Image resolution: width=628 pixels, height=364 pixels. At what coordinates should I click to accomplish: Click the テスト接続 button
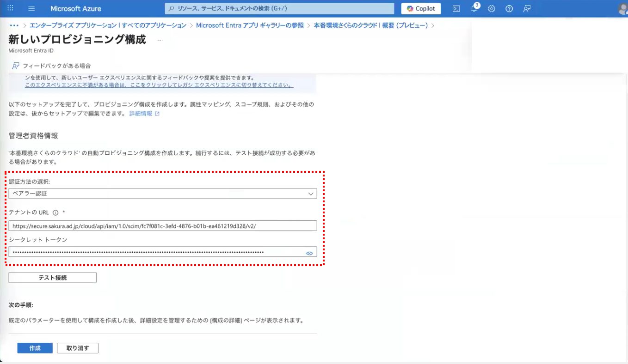click(53, 278)
